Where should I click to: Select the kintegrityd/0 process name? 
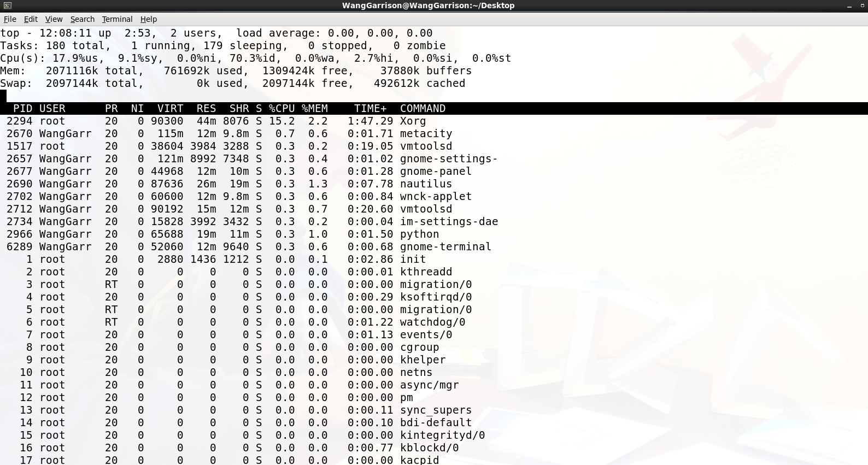[x=443, y=435]
